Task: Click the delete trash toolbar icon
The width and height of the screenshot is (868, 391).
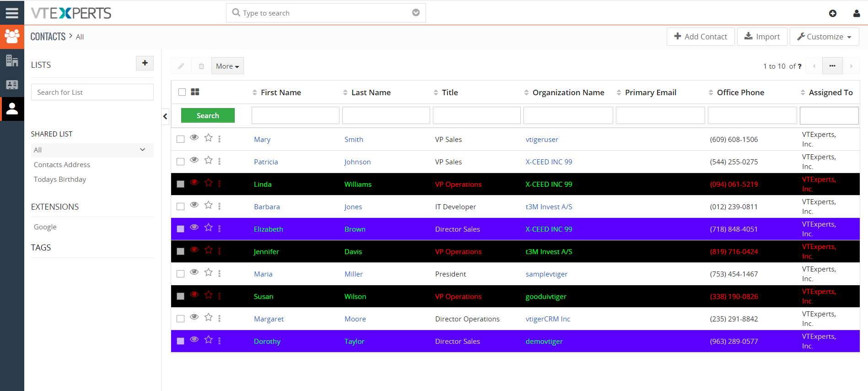Action: (x=201, y=66)
